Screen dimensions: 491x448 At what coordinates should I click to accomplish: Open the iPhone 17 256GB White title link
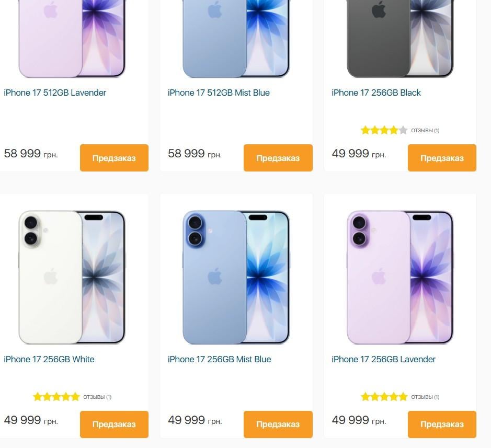pyautogui.click(x=49, y=359)
